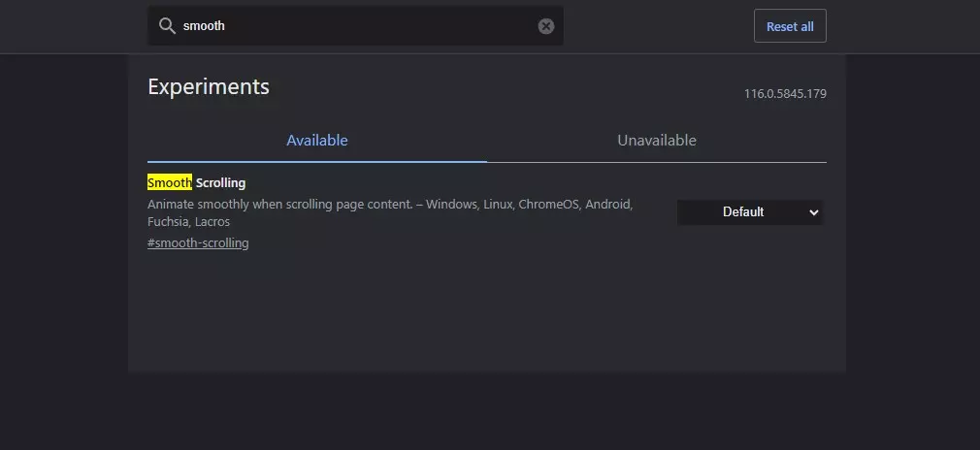Click the word 'smooth' typed in the search box
Viewport: 980px width, 450px height.
click(x=204, y=26)
